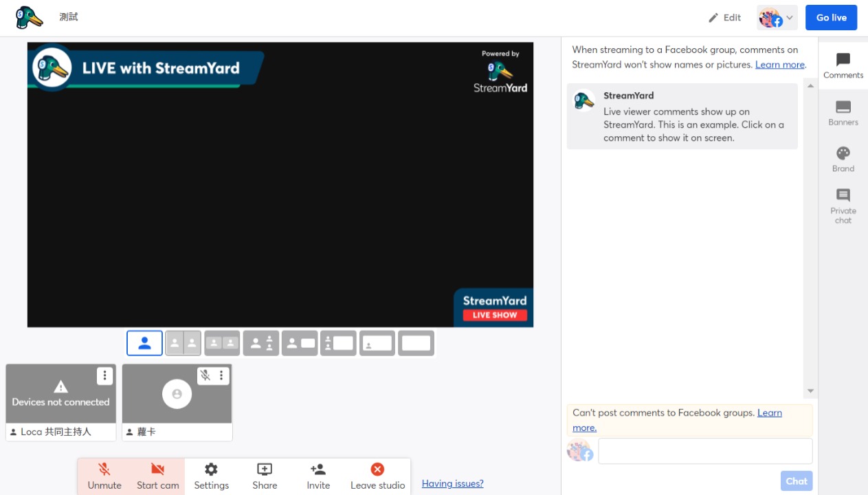Click the Go live button
The image size is (868, 495).
click(831, 18)
